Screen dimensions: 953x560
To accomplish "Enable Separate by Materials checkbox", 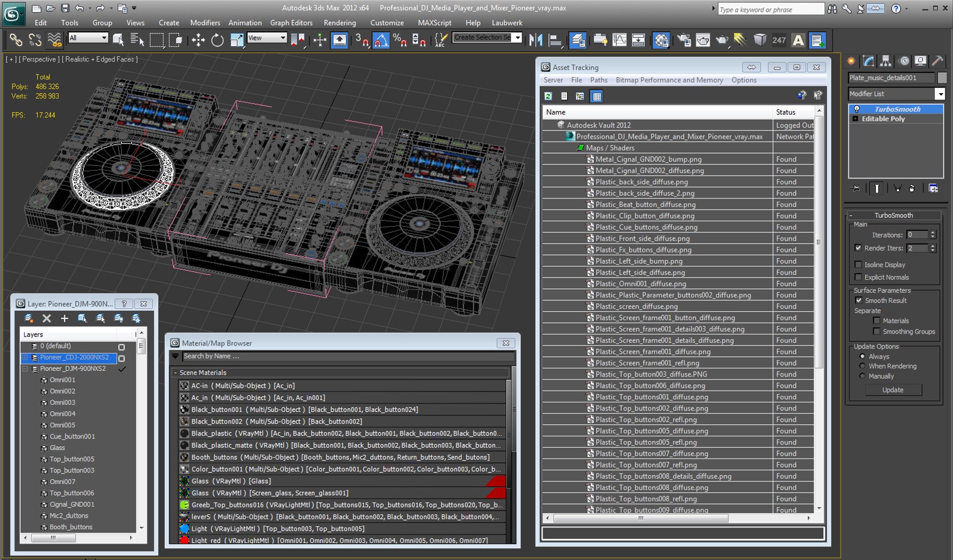I will (x=877, y=320).
